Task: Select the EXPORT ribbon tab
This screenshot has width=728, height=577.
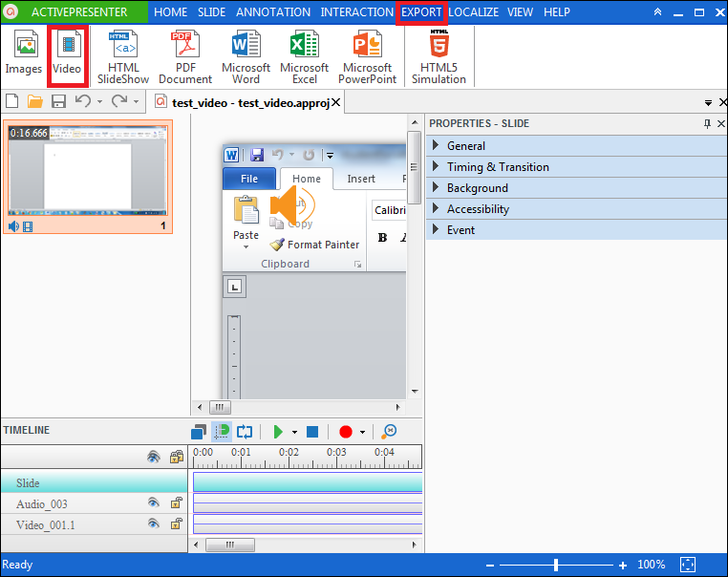Action: [x=421, y=12]
